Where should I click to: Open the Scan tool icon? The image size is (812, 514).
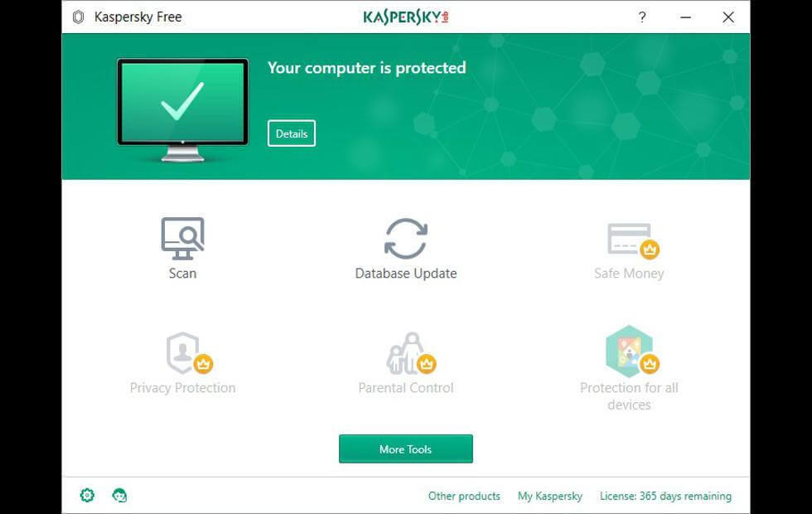click(x=182, y=239)
